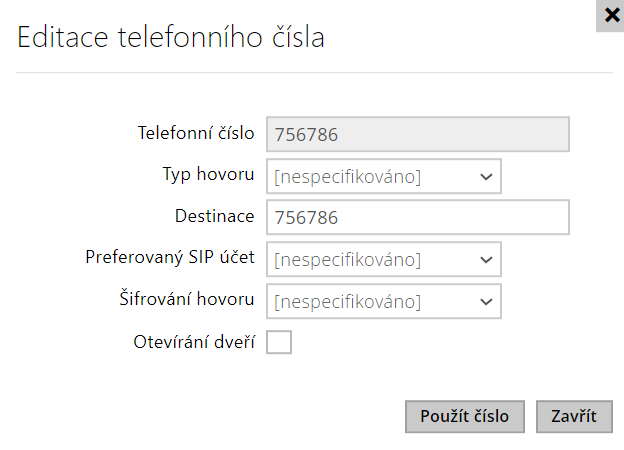Close the dialog with the X icon
624x450 pixels.
point(610,15)
